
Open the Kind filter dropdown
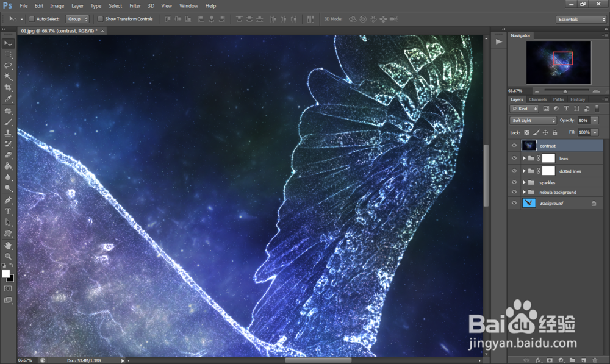coord(525,109)
